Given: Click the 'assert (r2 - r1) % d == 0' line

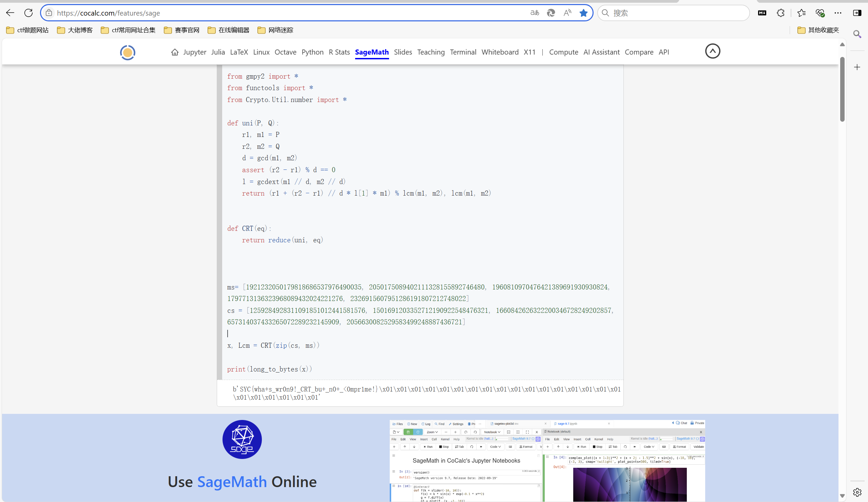Looking at the screenshot, I should (x=289, y=170).
